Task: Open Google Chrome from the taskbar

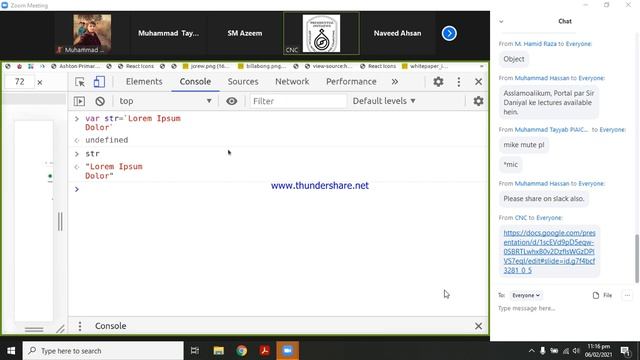Action: click(x=241, y=351)
